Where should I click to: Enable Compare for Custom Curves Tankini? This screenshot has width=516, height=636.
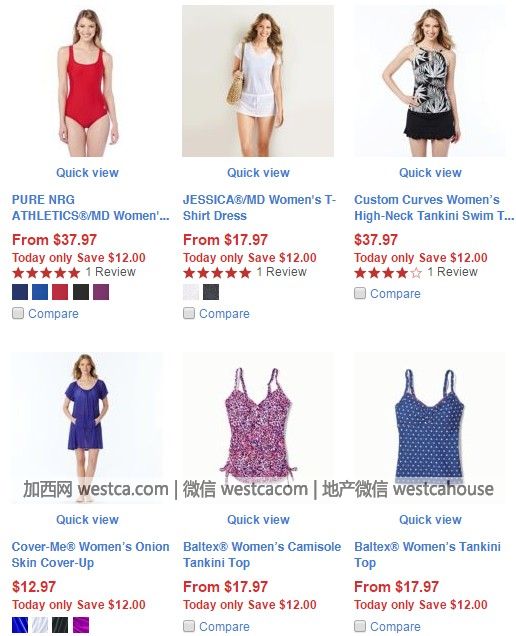pos(360,293)
